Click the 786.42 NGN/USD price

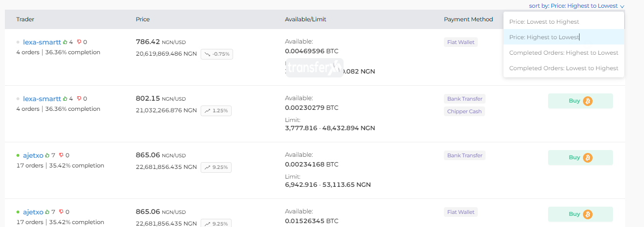(161, 42)
